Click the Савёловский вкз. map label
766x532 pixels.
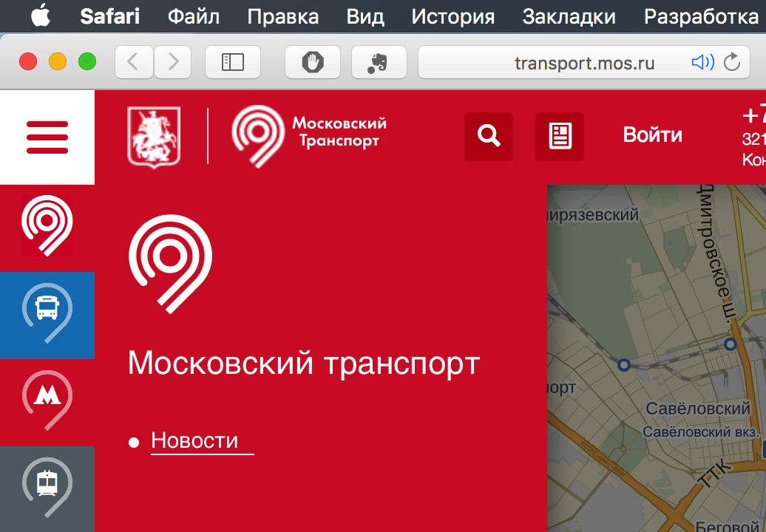(701, 432)
